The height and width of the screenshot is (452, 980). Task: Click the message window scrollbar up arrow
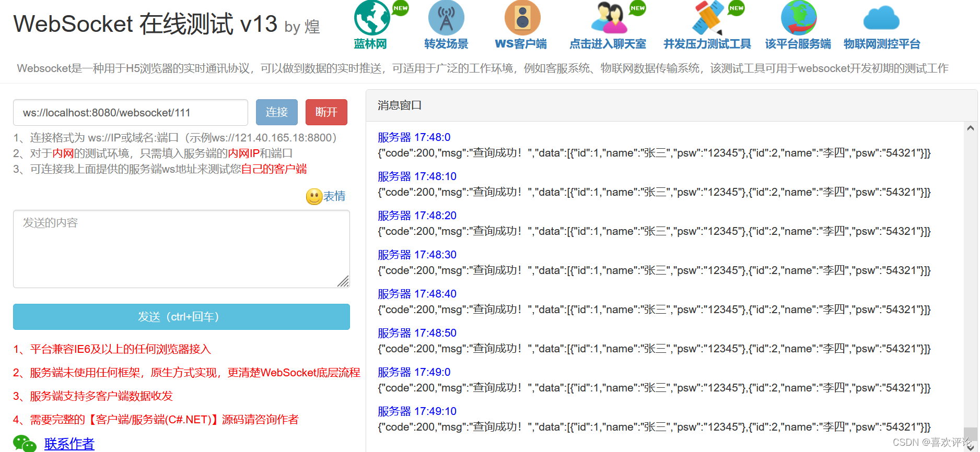tap(971, 128)
